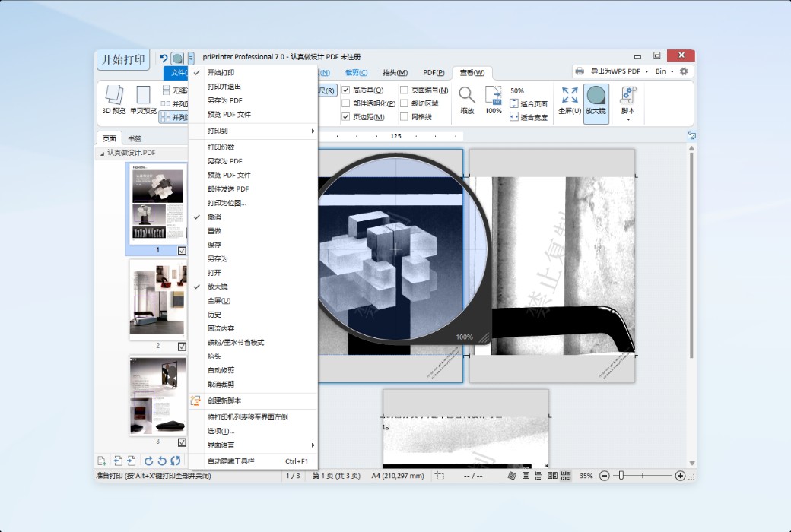Set zoom to 100% with page icon

pyautogui.click(x=494, y=100)
